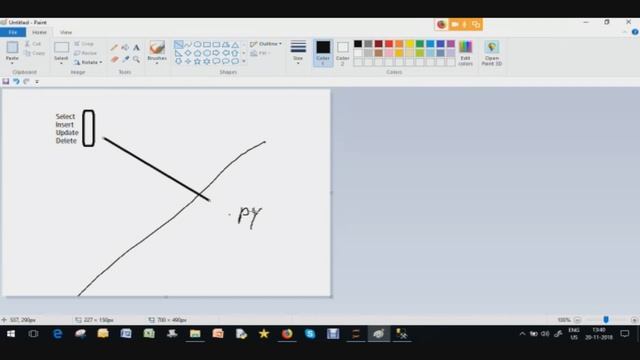The image size is (640, 360).
Task: Open the File menu tab
Action: click(x=13, y=32)
